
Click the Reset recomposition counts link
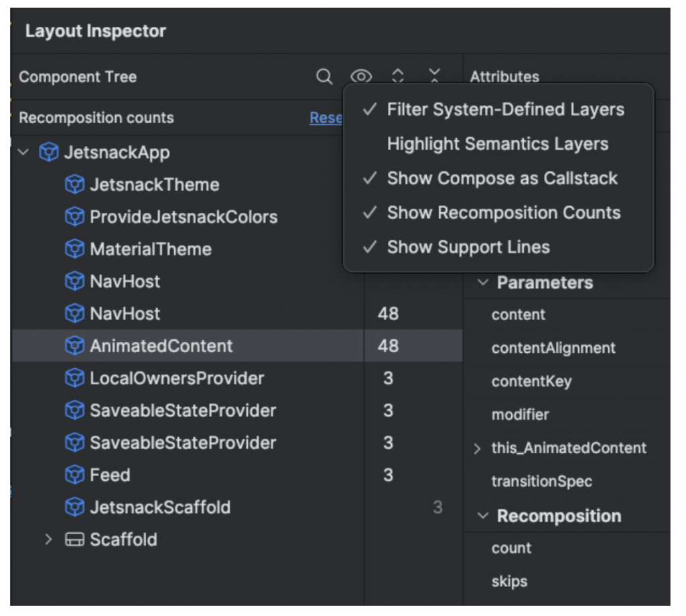click(326, 119)
